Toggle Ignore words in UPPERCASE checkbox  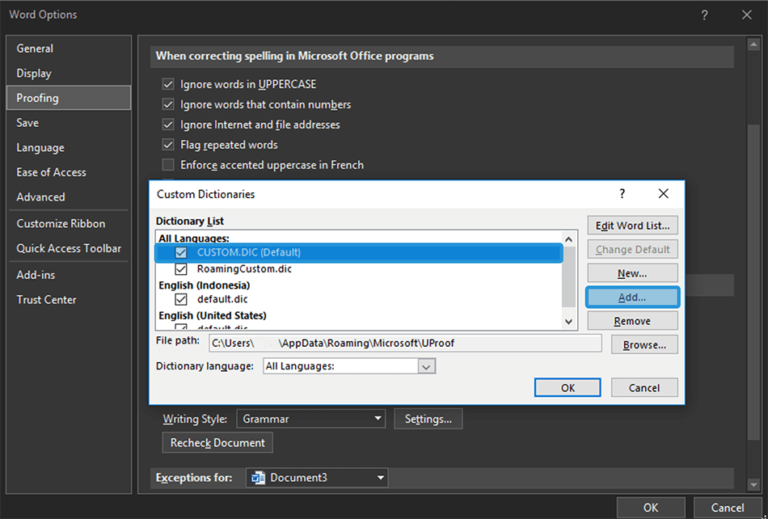[168, 84]
